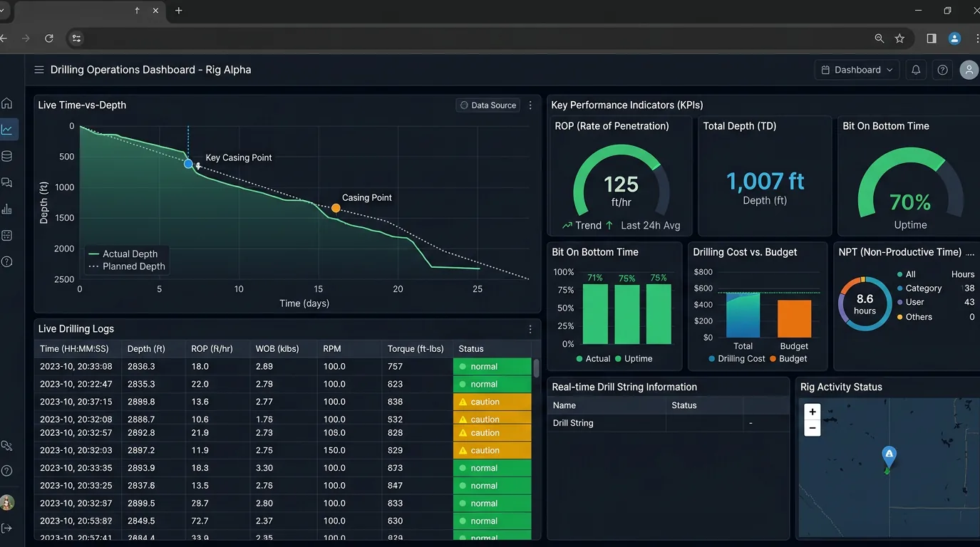The width and height of the screenshot is (980, 547).
Task: Click the blue Key Casing Point marker
Action: (188, 164)
